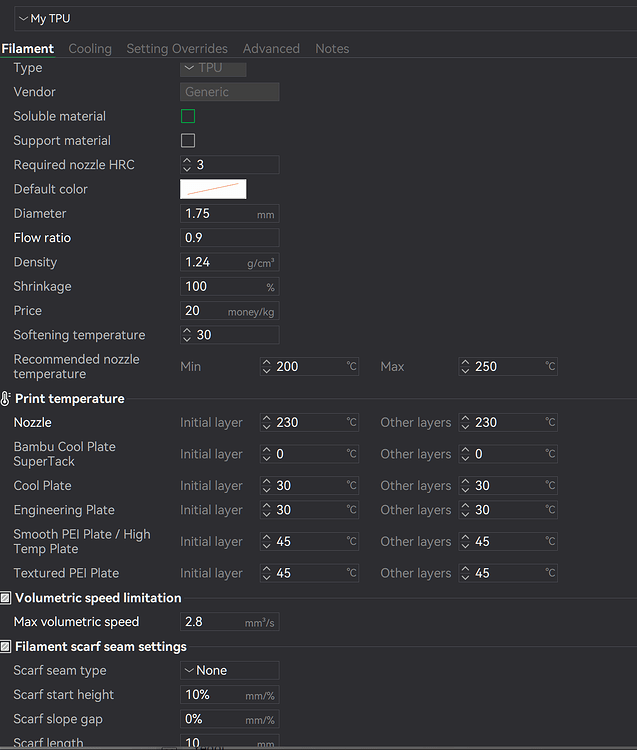
Task: Edit the Max volumetric speed field
Action: tap(230, 622)
